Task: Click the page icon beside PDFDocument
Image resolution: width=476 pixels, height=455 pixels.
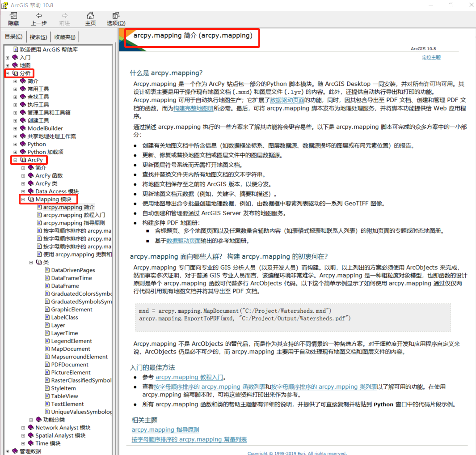Action: click(47, 365)
